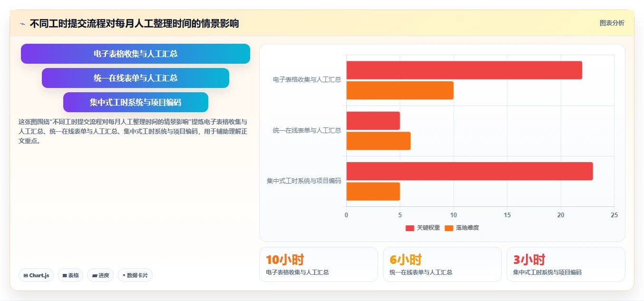Image resolution: width=644 pixels, height=301 pixels.
Task: Click the x-axis value 0
Action: tap(346, 215)
